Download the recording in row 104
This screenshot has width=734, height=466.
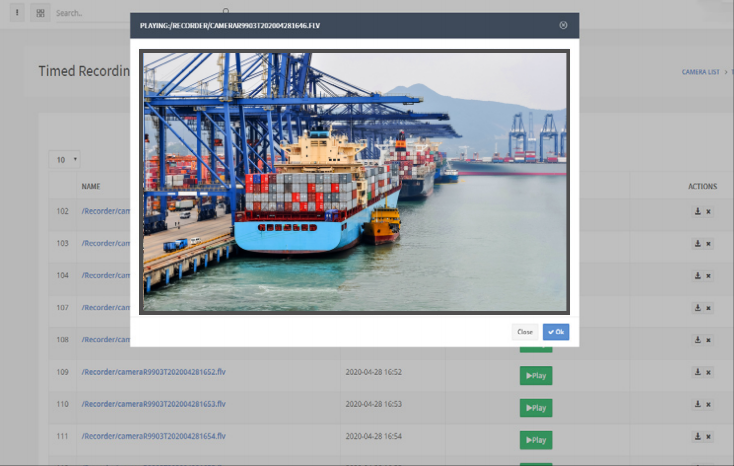click(x=697, y=276)
